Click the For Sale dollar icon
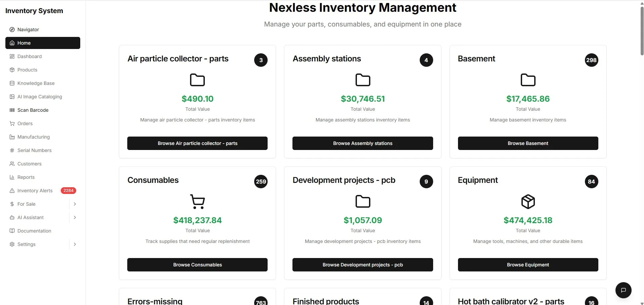The height and width of the screenshot is (305, 644). [x=12, y=204]
